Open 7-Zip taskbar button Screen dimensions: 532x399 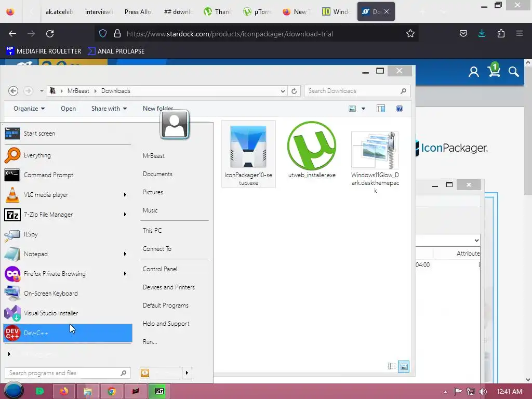159,391
